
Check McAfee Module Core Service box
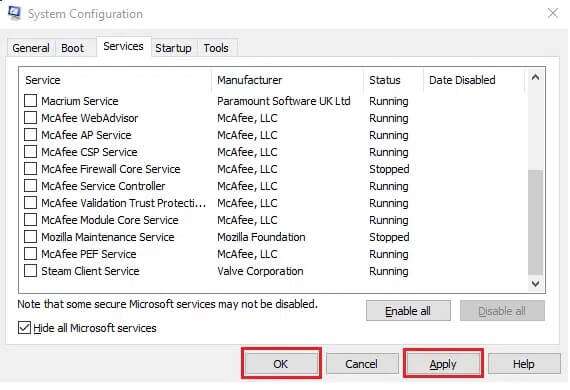(x=31, y=220)
